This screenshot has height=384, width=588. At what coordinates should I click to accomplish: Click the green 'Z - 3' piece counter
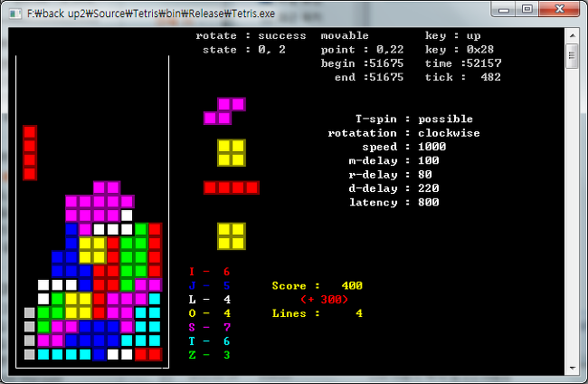click(x=209, y=355)
